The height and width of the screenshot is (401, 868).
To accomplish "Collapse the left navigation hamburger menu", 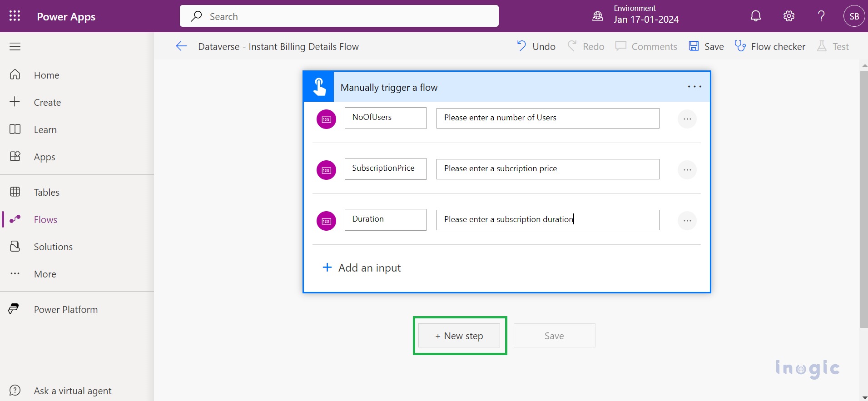I will 15,46.
